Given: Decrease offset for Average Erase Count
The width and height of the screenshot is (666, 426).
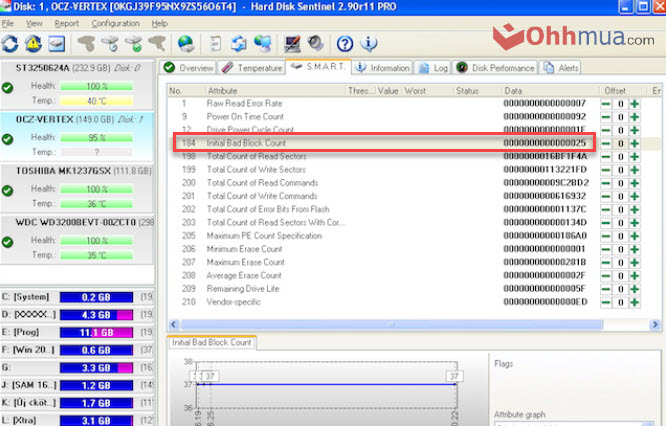Looking at the screenshot, I should (606, 276).
